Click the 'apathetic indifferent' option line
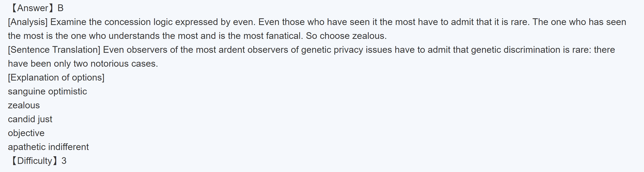The height and width of the screenshot is (172, 644). coord(48,147)
